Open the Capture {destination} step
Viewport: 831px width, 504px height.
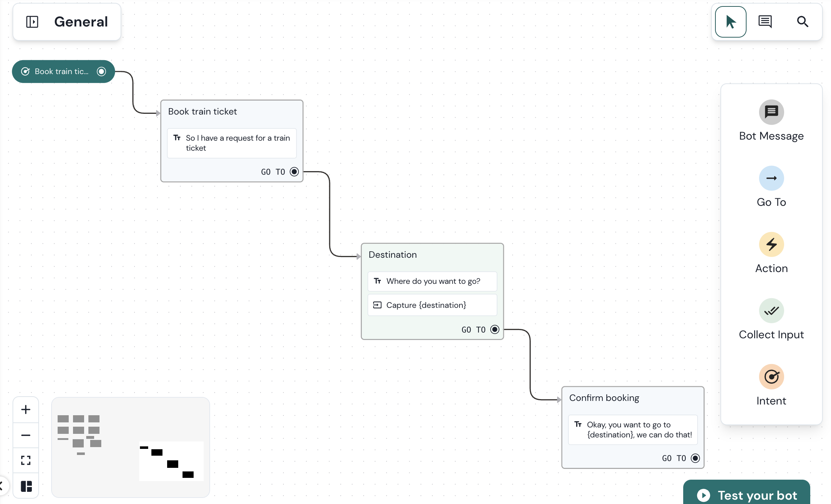[432, 305]
